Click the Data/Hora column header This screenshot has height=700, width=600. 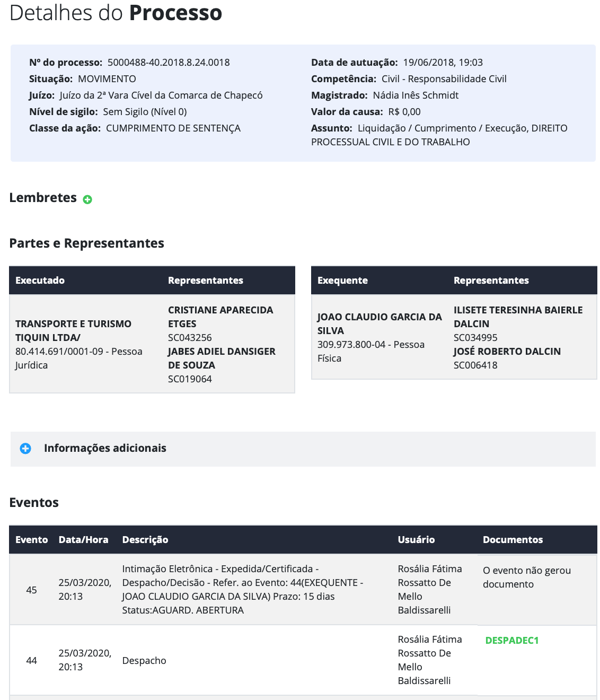(83, 539)
